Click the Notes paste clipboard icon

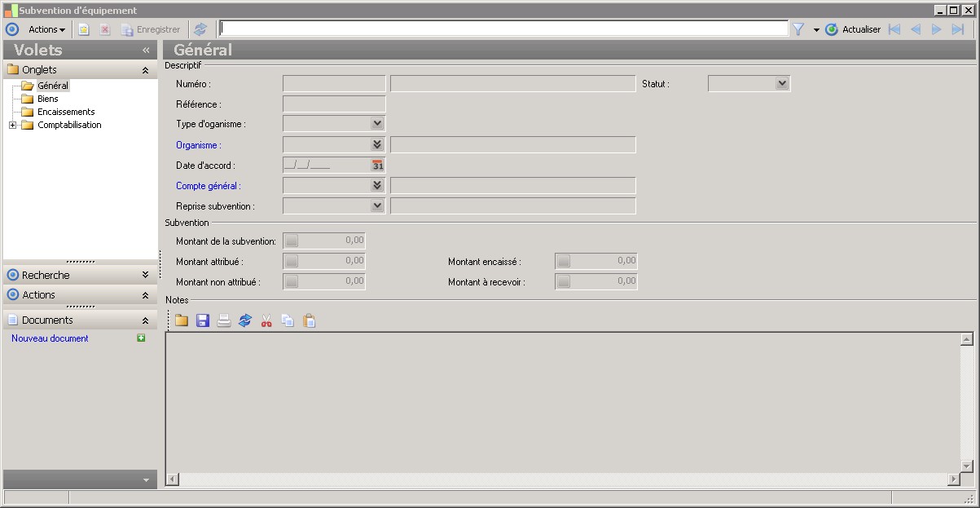click(x=309, y=321)
